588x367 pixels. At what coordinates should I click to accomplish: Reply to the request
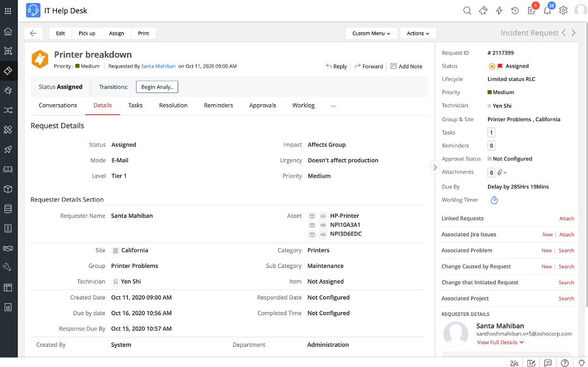coord(336,66)
